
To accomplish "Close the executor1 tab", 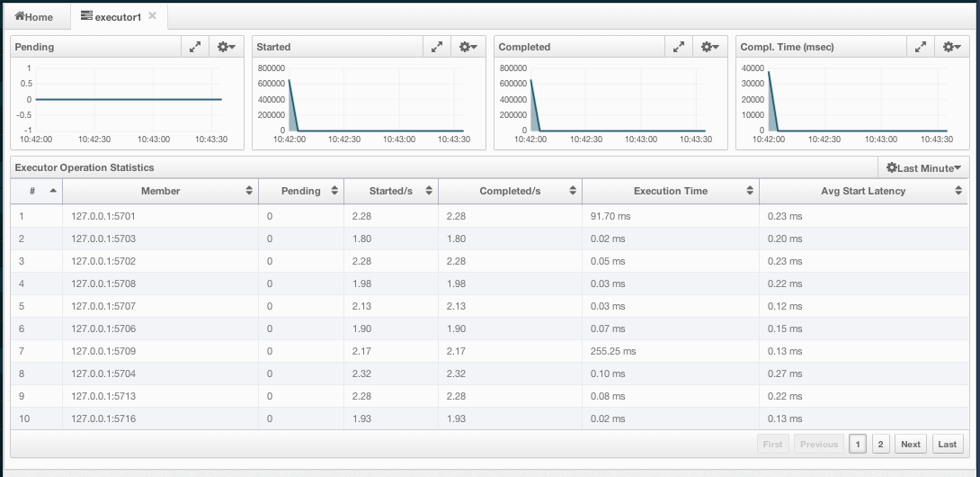I will pyautogui.click(x=152, y=16).
